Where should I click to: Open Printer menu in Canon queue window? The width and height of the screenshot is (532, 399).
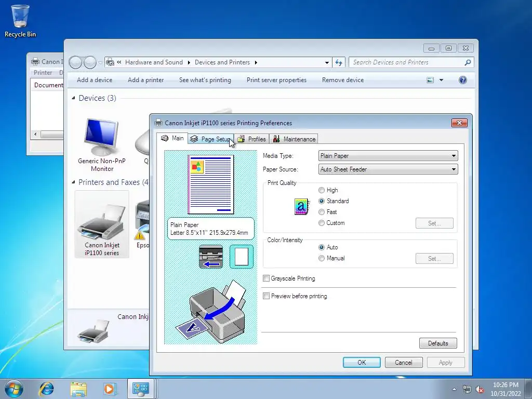pyautogui.click(x=43, y=73)
